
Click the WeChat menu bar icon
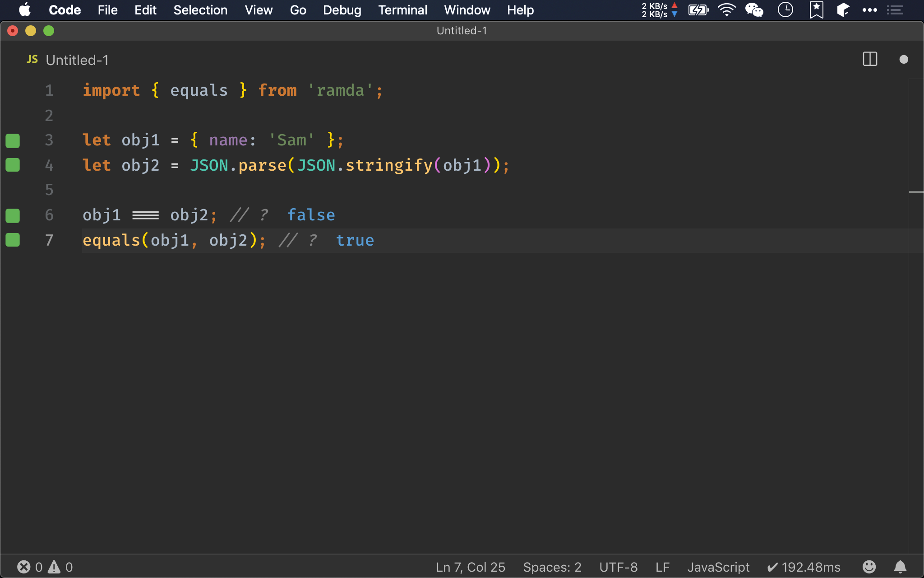754,10
